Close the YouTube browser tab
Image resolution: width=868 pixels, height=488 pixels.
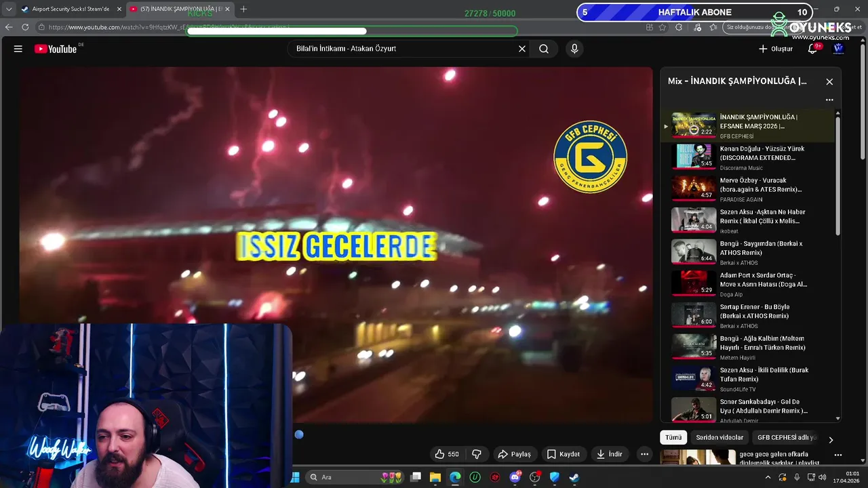coord(227,9)
